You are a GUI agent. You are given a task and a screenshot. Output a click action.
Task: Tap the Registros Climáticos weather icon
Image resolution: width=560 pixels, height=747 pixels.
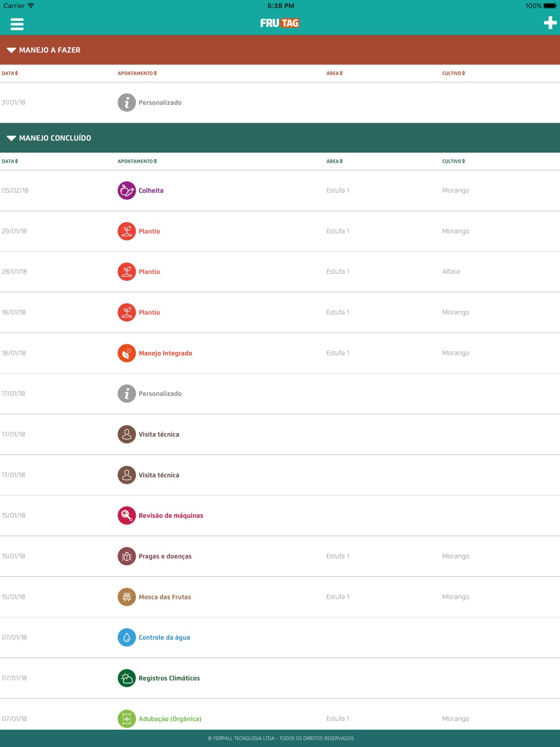click(x=127, y=678)
